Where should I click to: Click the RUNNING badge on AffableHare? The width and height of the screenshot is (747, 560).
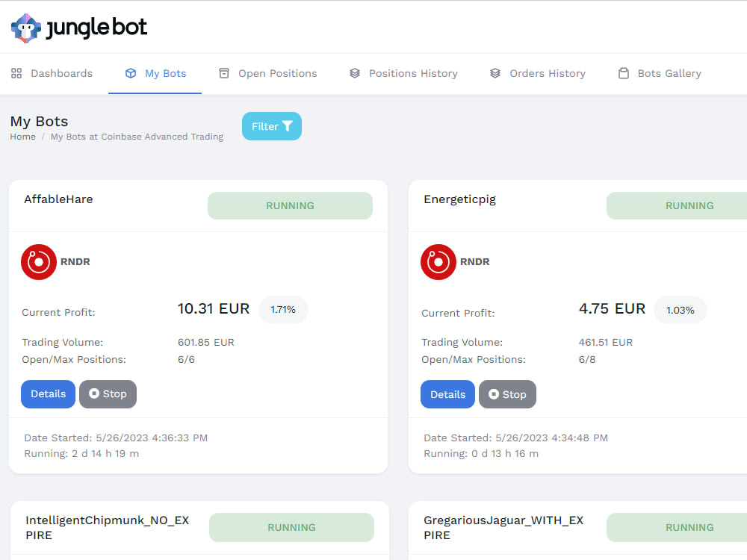coord(290,205)
